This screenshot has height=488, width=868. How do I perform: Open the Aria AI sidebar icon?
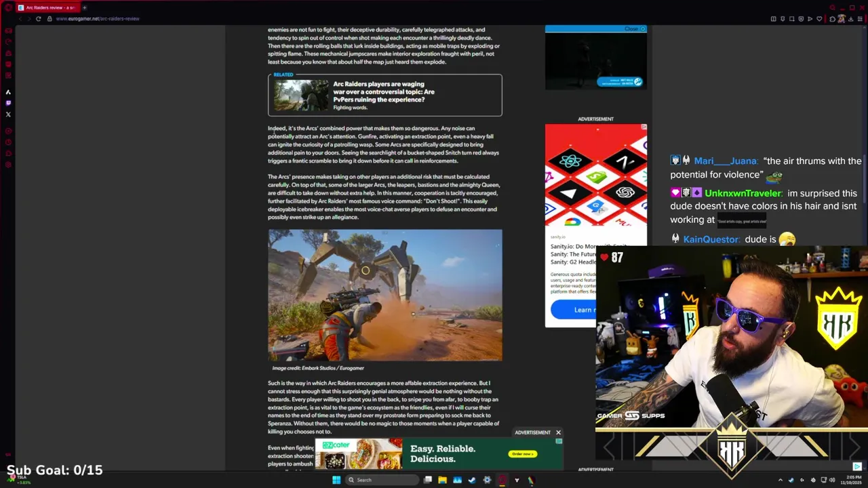pyautogui.click(x=8, y=91)
